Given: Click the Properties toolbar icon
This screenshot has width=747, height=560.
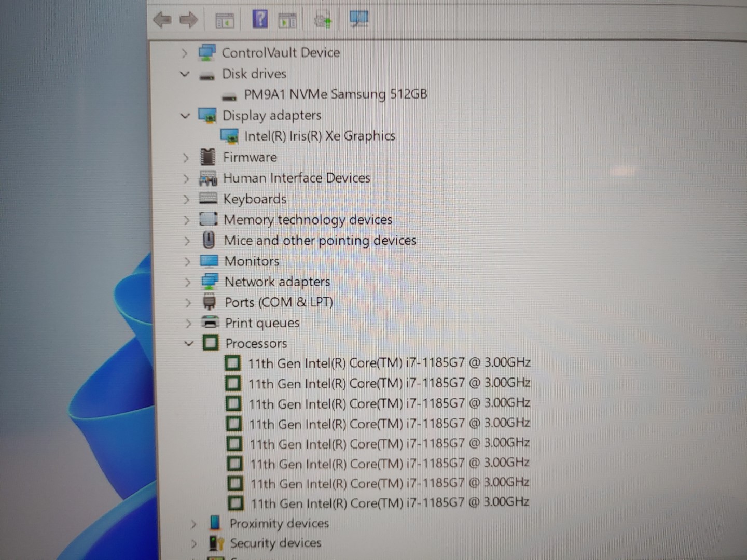Looking at the screenshot, I should [287, 19].
